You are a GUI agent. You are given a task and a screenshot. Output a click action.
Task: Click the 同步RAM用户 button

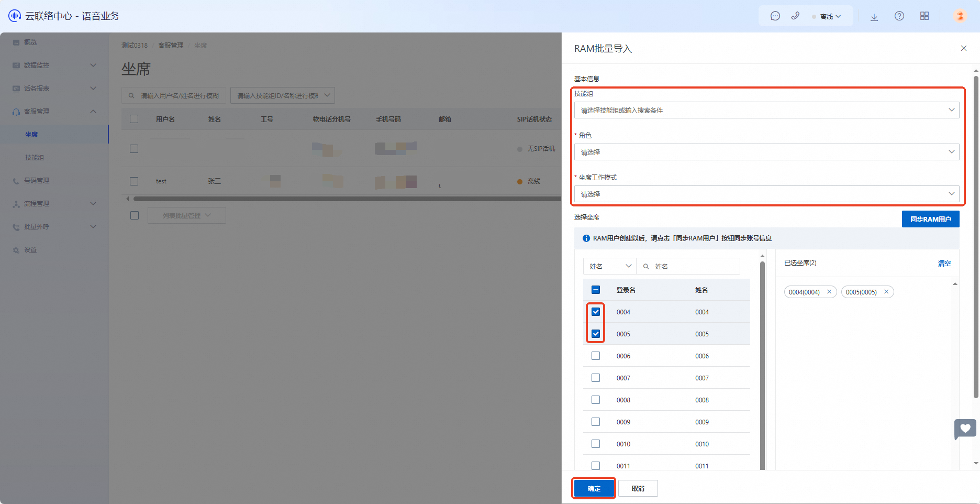tap(931, 219)
